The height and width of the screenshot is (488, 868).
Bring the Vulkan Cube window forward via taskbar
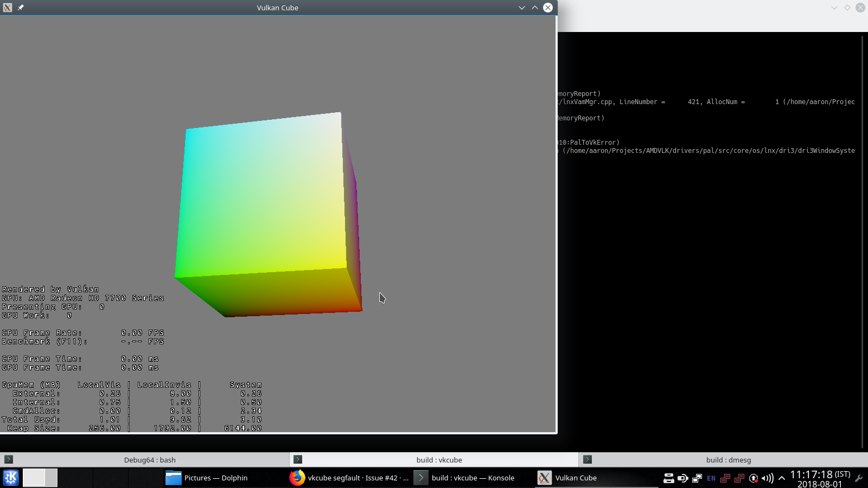point(575,478)
